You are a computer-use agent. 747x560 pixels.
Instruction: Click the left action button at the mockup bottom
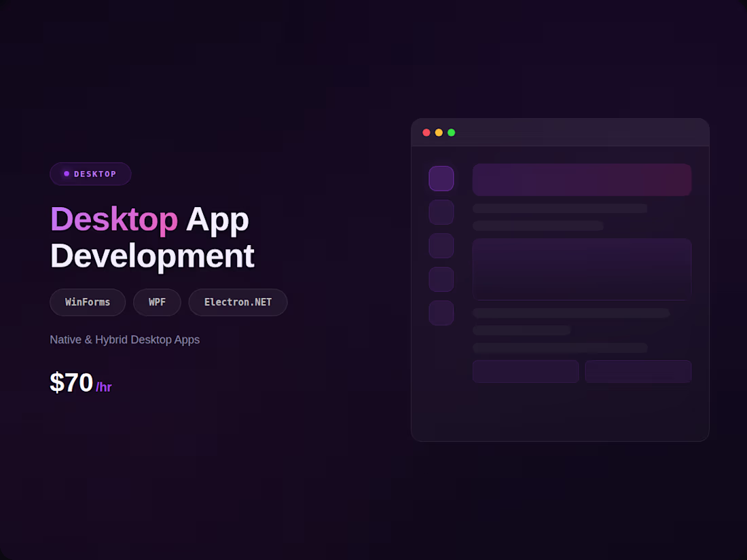pyautogui.click(x=526, y=371)
